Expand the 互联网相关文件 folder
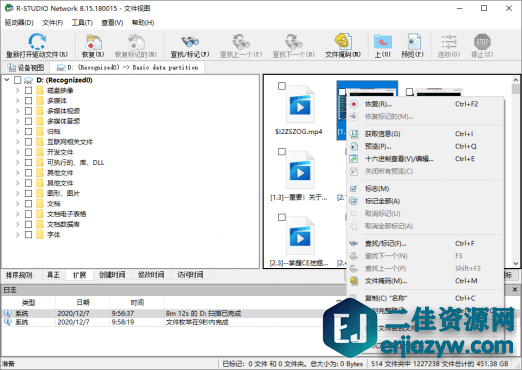 (18, 142)
